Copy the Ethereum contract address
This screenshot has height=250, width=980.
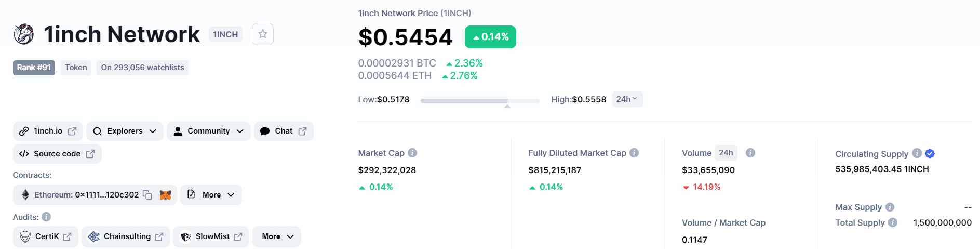(147, 195)
